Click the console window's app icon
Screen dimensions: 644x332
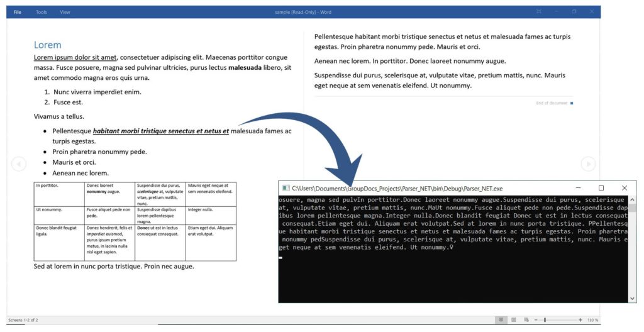coord(286,188)
